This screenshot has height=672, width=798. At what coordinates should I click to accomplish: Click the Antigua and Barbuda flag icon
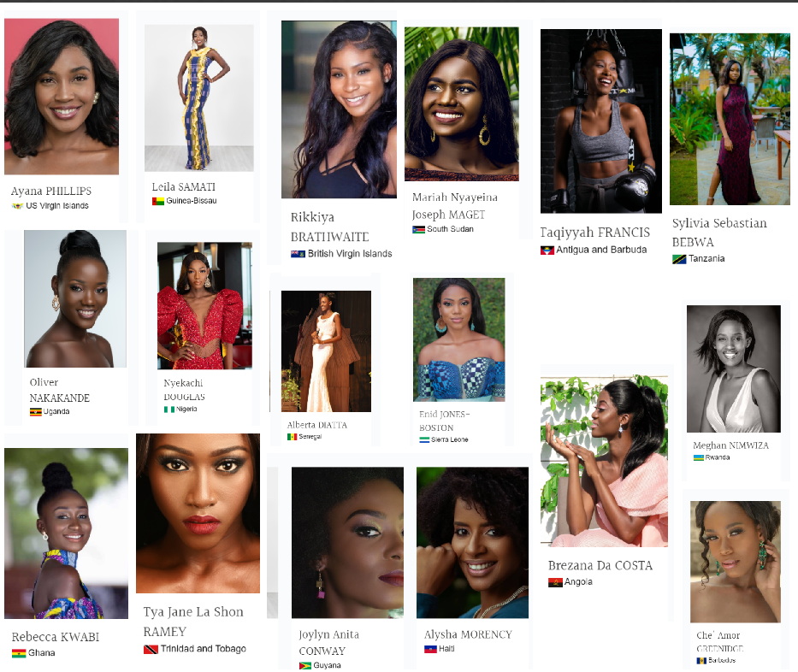(x=547, y=251)
